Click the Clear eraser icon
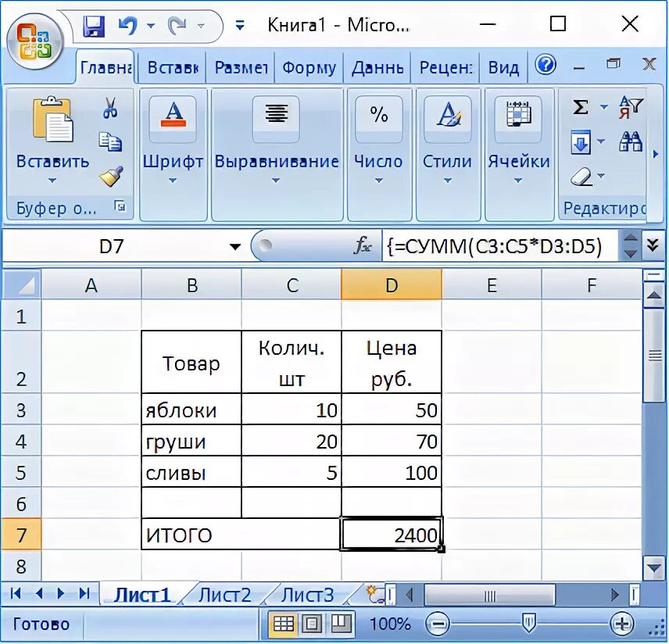 [581, 177]
